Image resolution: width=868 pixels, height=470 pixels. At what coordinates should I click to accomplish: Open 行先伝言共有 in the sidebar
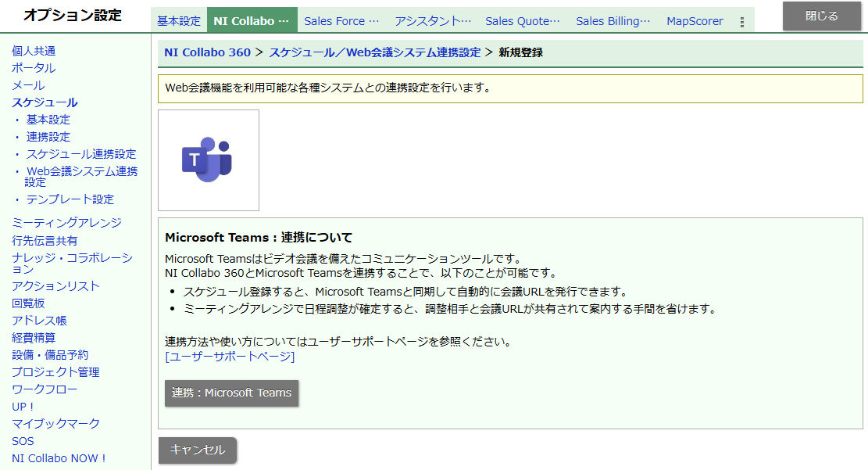tap(45, 241)
